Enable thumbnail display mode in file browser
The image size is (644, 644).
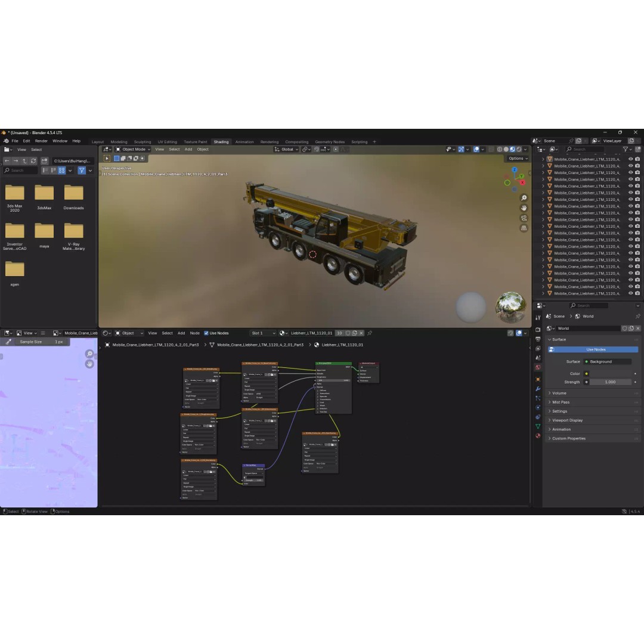(x=61, y=171)
